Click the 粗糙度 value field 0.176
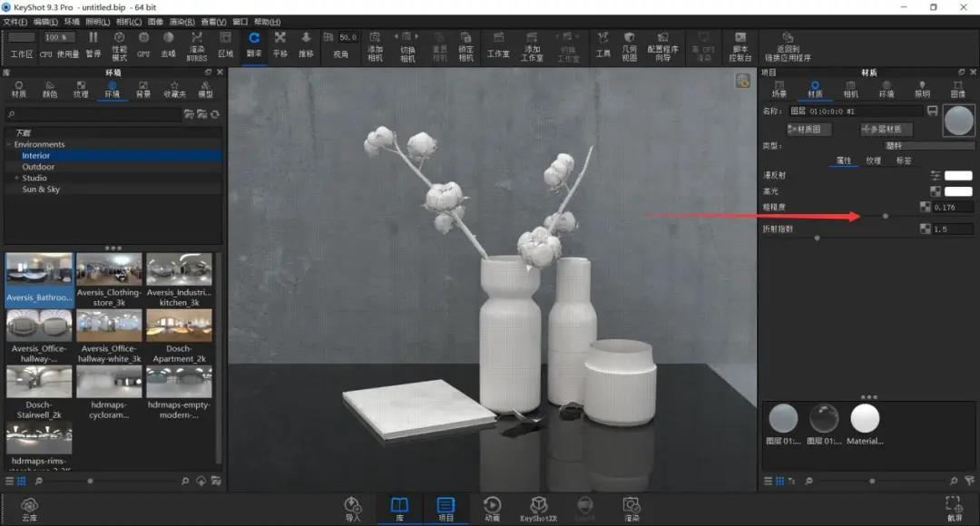The width and height of the screenshot is (980, 526). pyautogui.click(x=953, y=208)
